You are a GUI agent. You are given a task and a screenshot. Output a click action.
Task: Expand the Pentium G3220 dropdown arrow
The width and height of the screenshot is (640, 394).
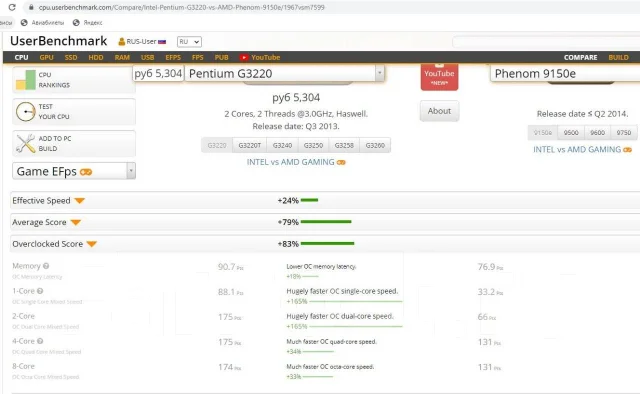380,73
